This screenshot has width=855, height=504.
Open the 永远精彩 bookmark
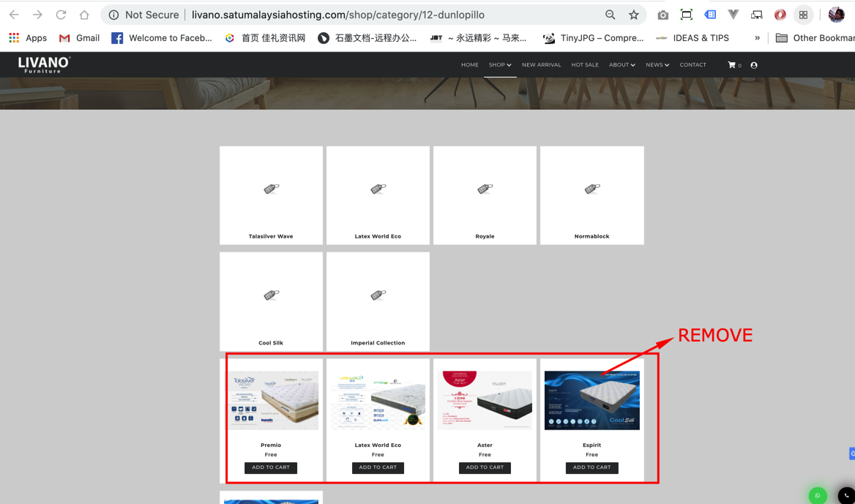coord(478,37)
